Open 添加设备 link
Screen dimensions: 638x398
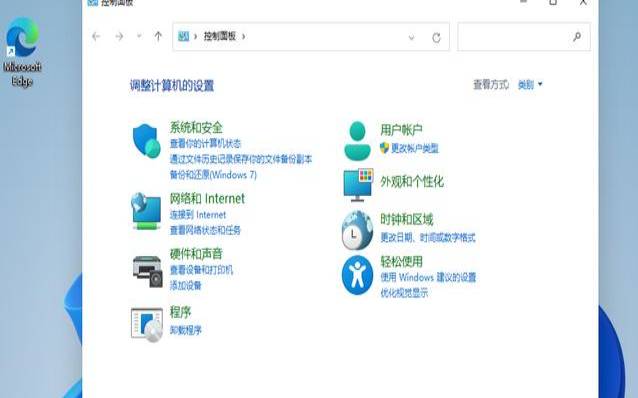click(186, 285)
